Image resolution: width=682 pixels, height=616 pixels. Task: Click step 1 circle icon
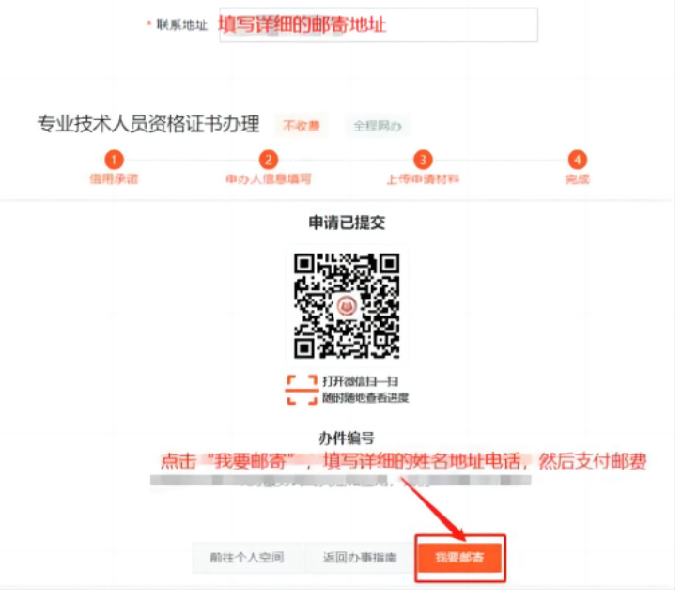tap(115, 160)
